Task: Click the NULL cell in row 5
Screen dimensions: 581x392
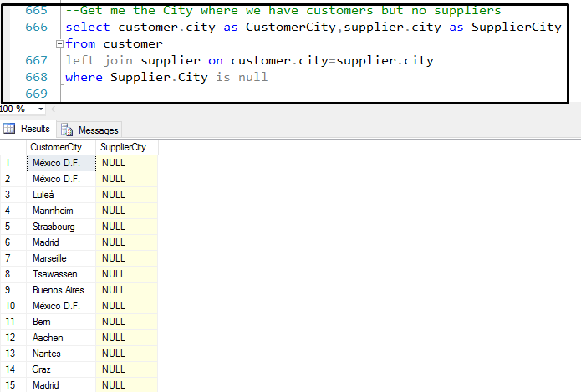Action: (127, 227)
